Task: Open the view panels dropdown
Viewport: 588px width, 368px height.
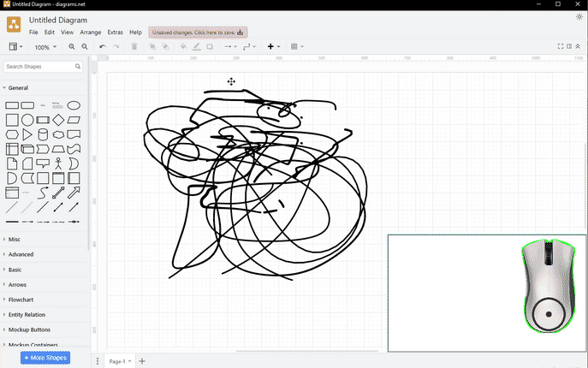Action: pos(15,46)
